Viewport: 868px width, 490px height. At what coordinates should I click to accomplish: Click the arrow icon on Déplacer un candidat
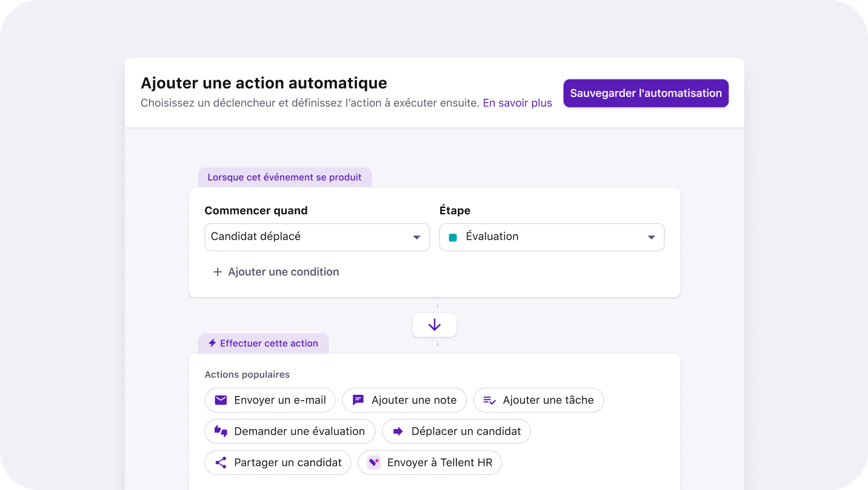point(399,431)
